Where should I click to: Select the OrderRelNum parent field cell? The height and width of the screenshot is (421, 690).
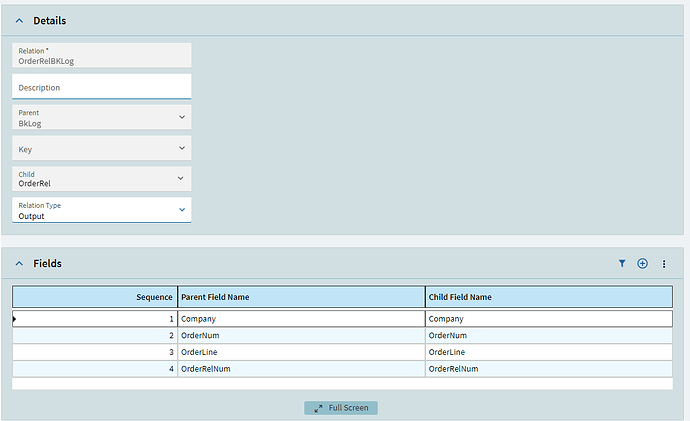(x=301, y=369)
